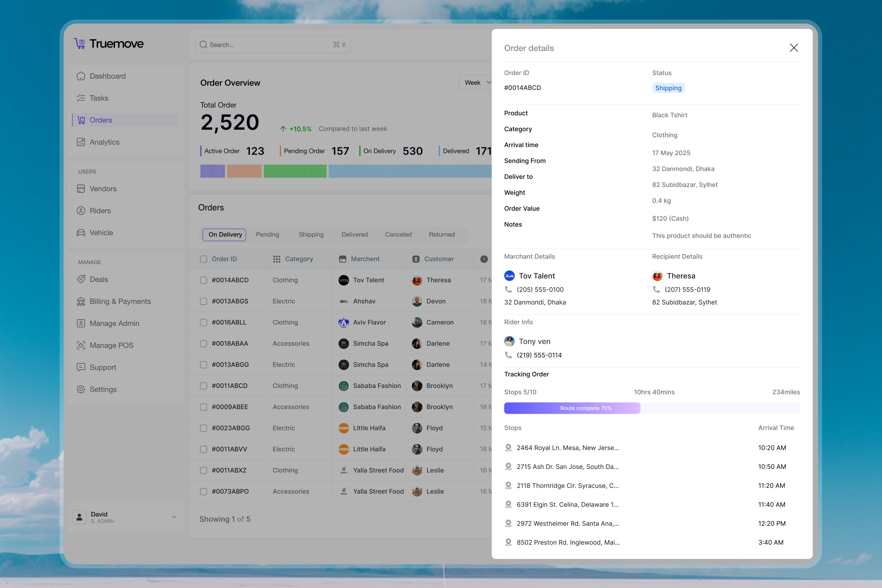Select the Vehicle car icon
Screen dimensions: 882x588
point(80,233)
